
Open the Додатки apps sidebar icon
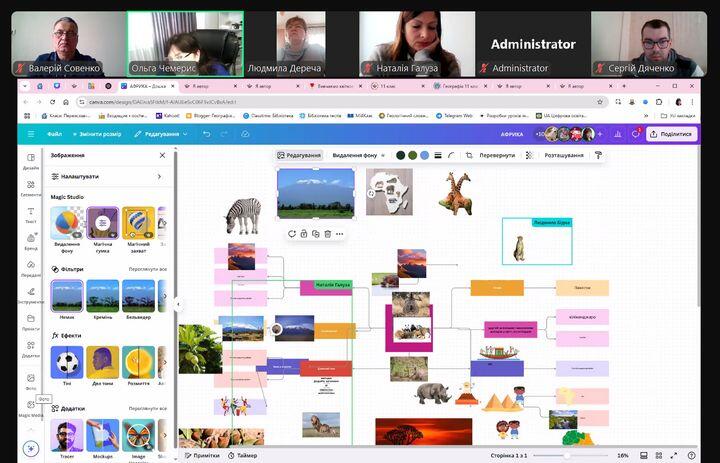point(31,349)
